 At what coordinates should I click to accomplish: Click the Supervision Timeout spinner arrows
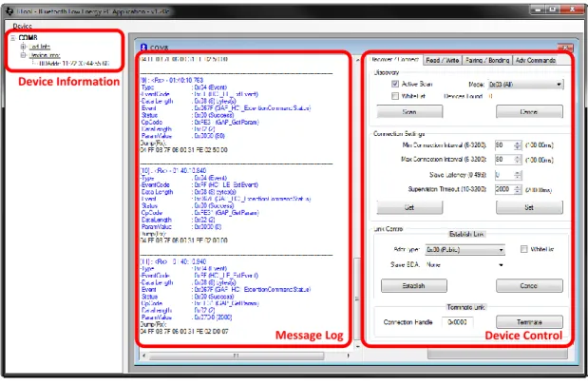518,189
